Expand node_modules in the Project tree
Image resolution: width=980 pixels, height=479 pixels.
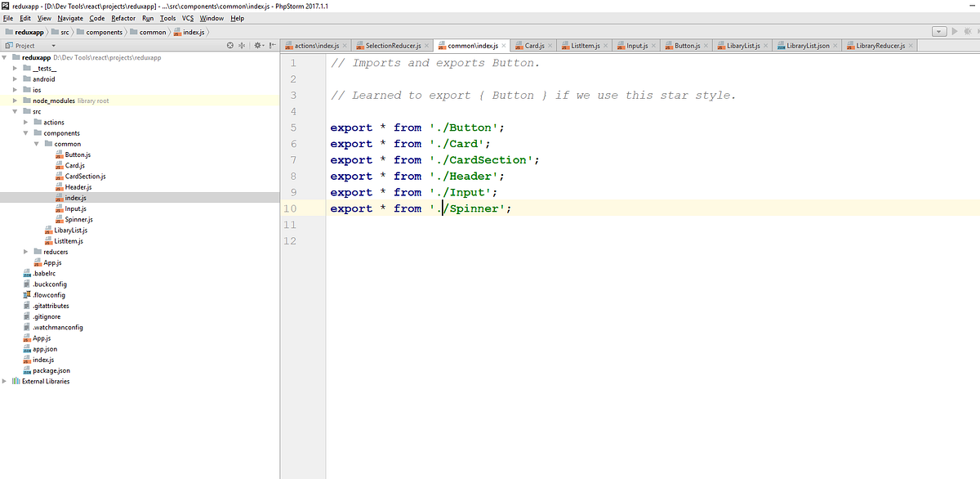[16, 101]
